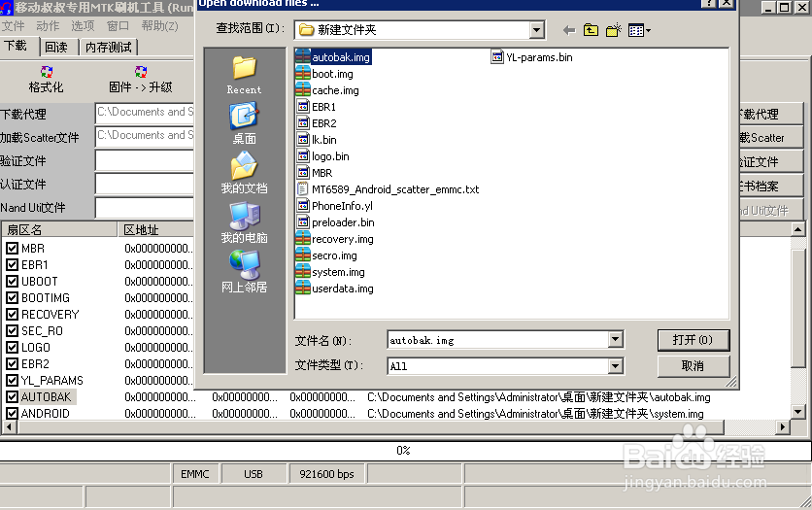Go back using the dialog's back arrow

click(569, 30)
